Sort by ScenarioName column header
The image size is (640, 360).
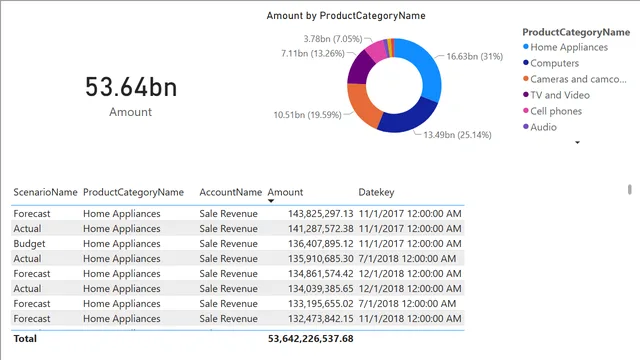[x=45, y=192]
